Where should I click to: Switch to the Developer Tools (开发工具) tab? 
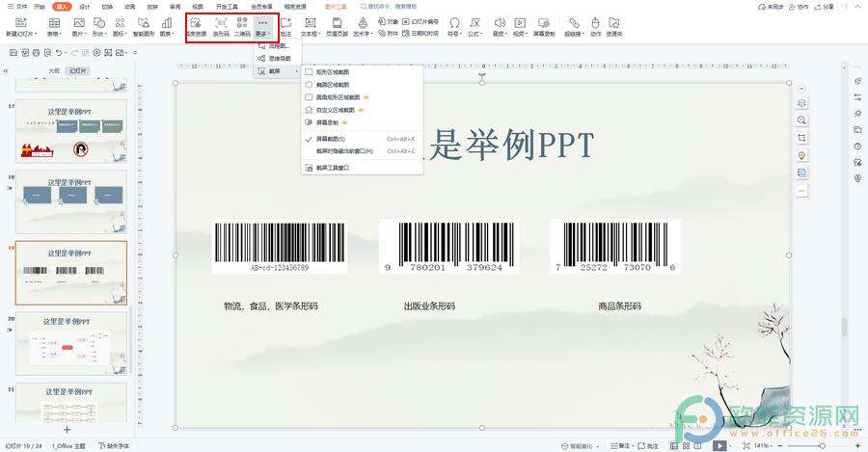[227, 7]
